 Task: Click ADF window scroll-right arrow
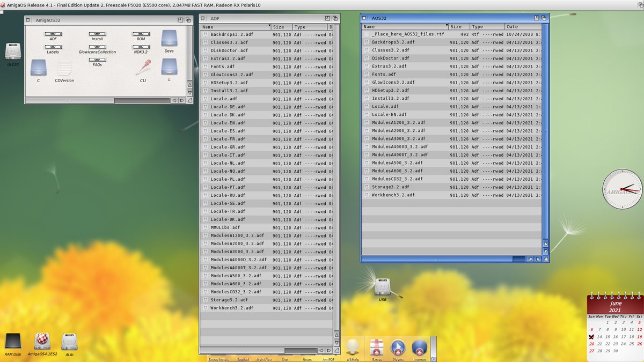(328, 351)
